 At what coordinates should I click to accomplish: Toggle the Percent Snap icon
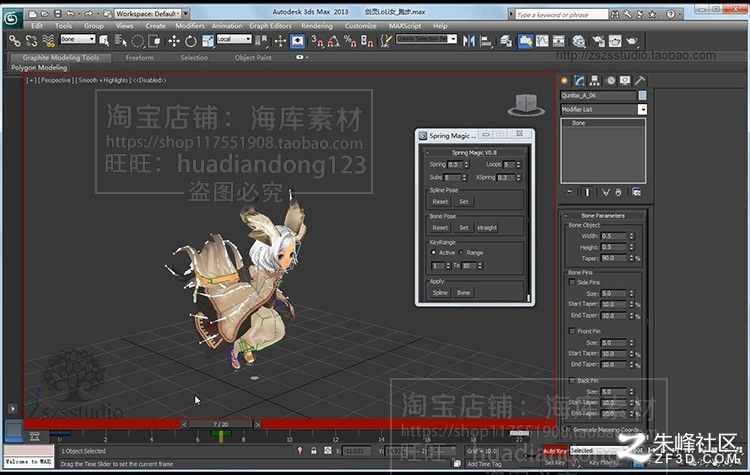click(350, 42)
